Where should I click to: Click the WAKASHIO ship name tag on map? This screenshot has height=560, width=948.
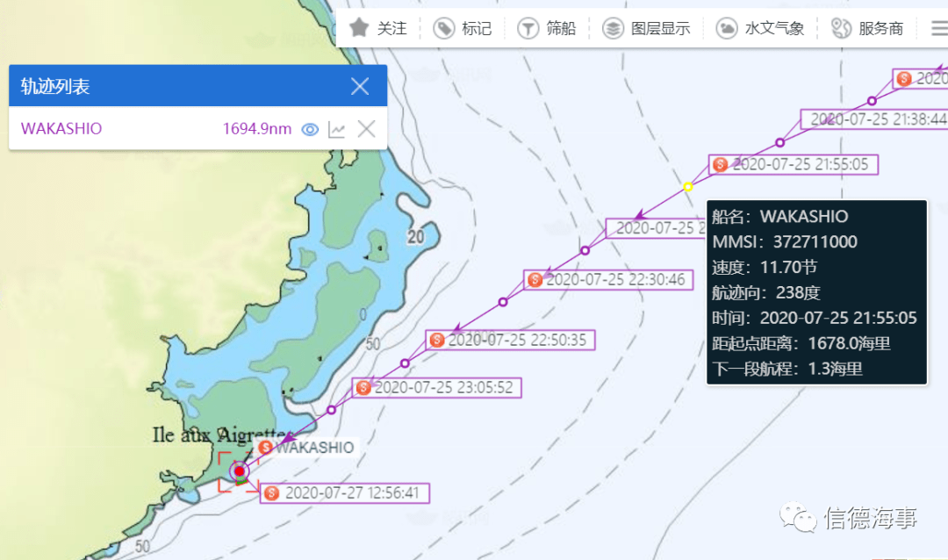coord(306,448)
